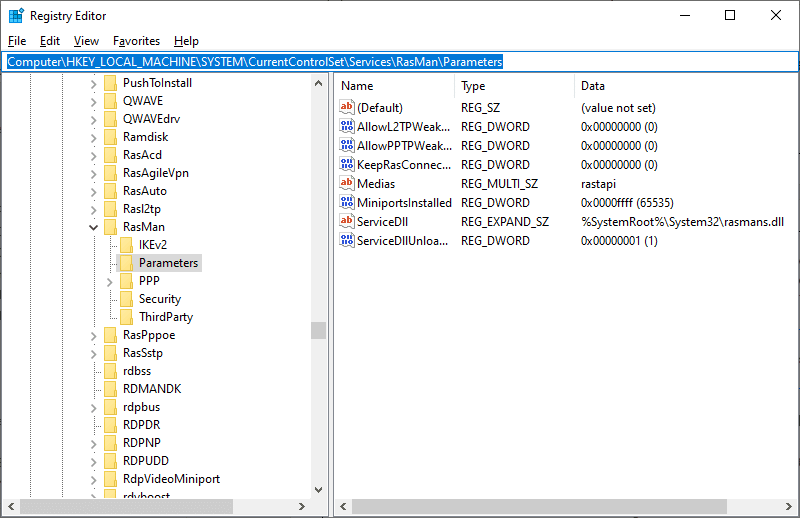The image size is (800, 518).
Task: Click the RasAgileVpn folder icon
Action: [110, 173]
